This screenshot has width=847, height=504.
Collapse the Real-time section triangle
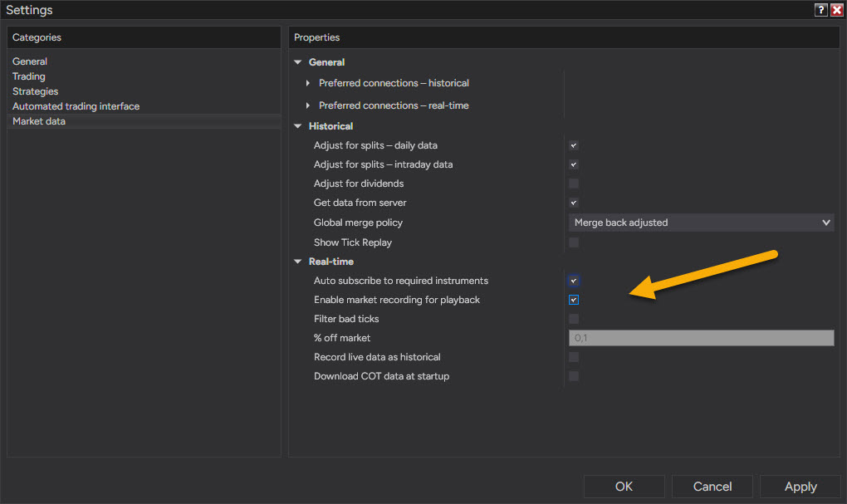click(297, 262)
